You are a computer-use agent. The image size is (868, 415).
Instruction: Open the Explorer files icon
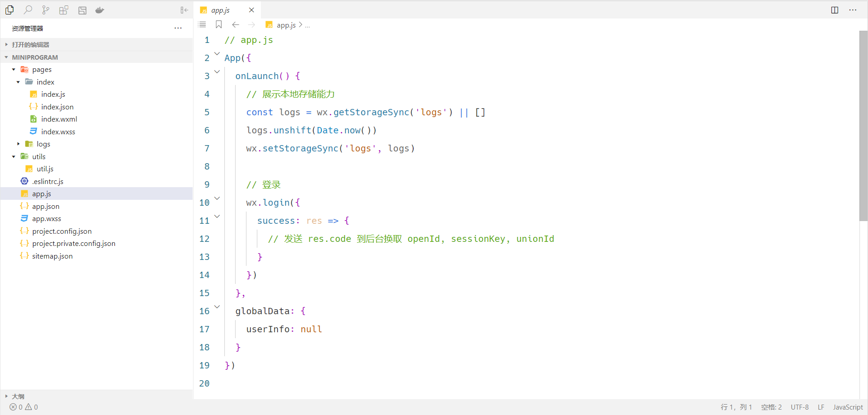click(x=9, y=10)
